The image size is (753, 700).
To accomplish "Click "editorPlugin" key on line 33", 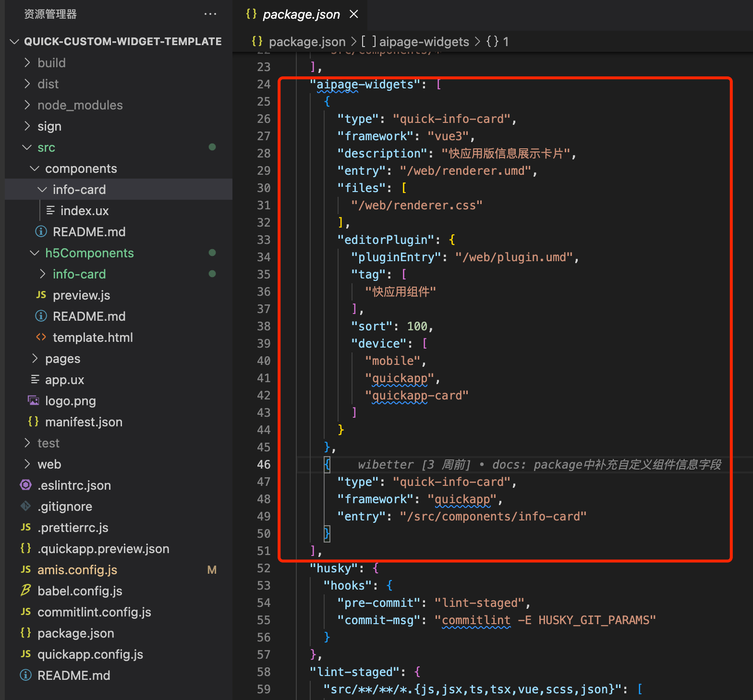I will coord(386,240).
